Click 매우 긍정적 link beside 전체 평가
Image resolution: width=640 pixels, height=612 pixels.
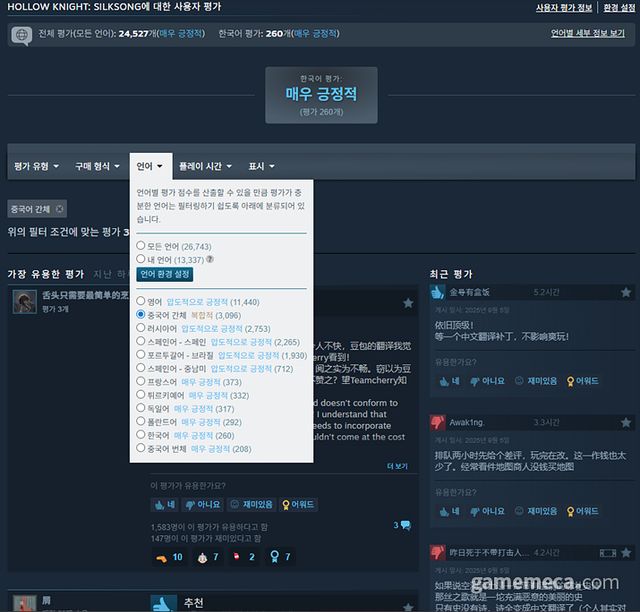click(181, 33)
